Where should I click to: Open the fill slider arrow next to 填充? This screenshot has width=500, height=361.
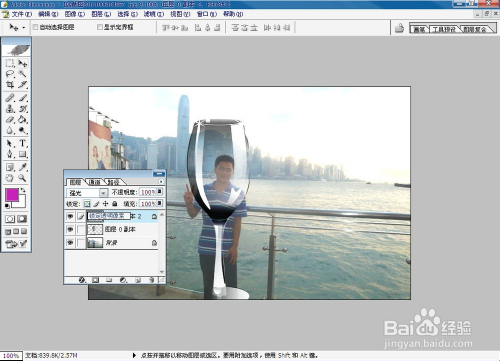pyautogui.click(x=160, y=203)
